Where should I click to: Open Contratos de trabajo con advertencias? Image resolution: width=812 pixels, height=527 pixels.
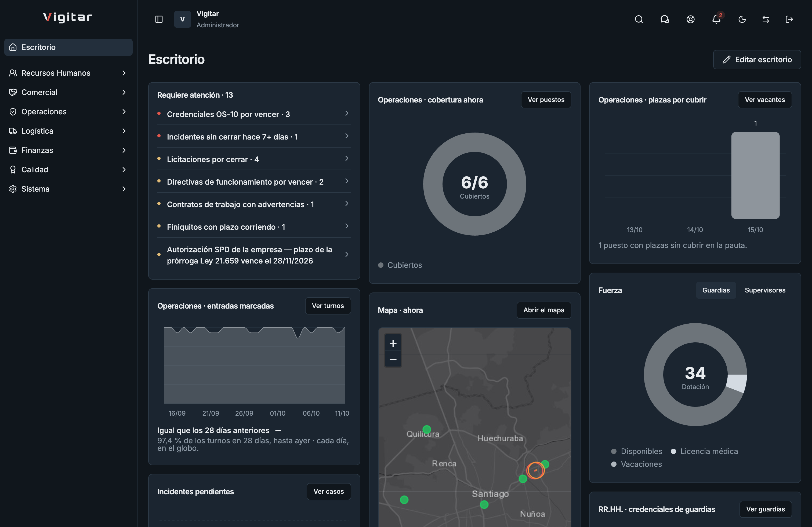click(254, 204)
